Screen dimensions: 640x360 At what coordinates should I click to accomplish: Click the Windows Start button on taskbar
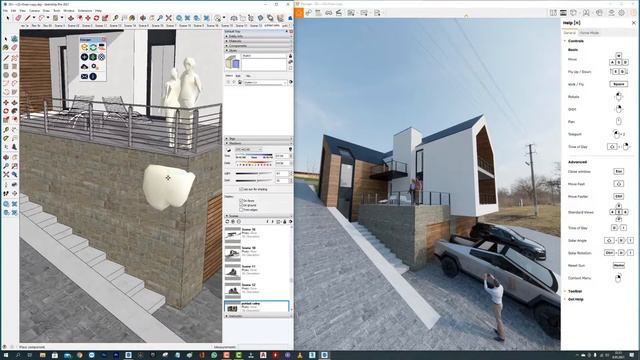point(5,356)
